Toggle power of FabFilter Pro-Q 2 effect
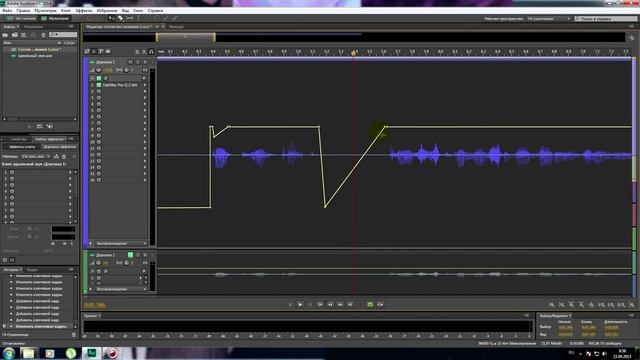The width and height of the screenshot is (640, 360). pyautogui.click(x=99, y=85)
